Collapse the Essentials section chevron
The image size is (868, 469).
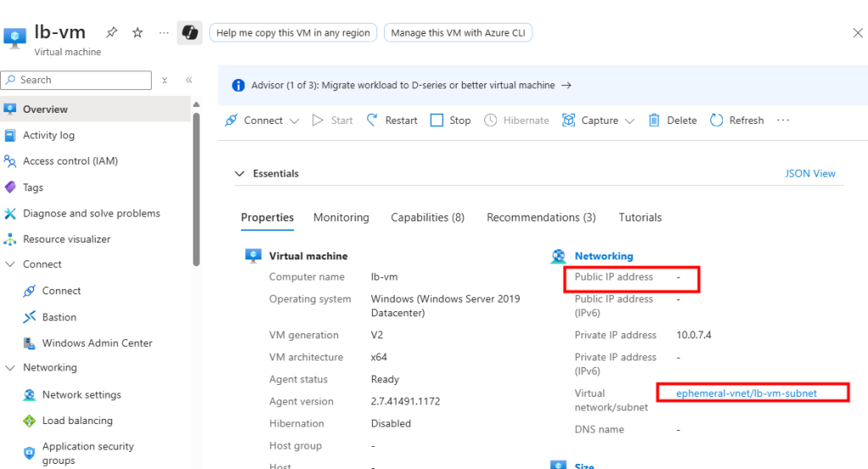[x=239, y=173]
